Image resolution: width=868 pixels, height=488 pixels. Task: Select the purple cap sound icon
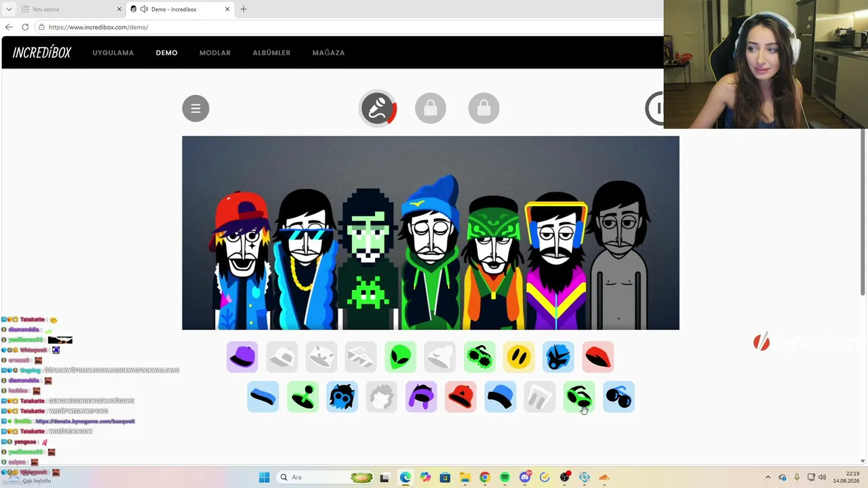242,357
